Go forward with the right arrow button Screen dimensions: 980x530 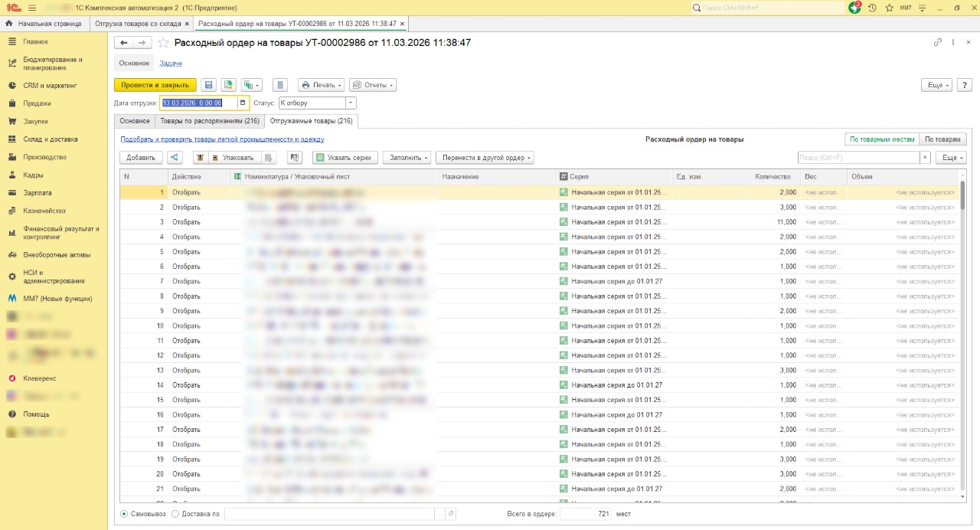pyautogui.click(x=142, y=43)
